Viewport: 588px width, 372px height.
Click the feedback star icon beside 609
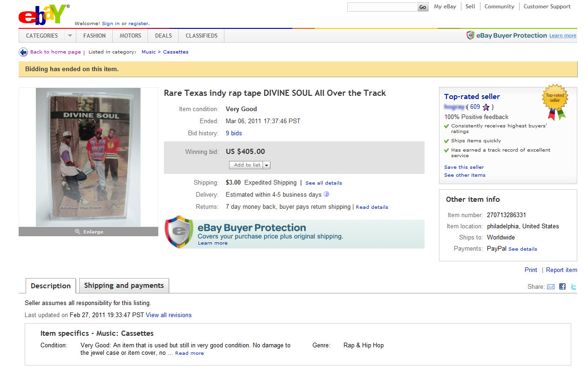486,107
